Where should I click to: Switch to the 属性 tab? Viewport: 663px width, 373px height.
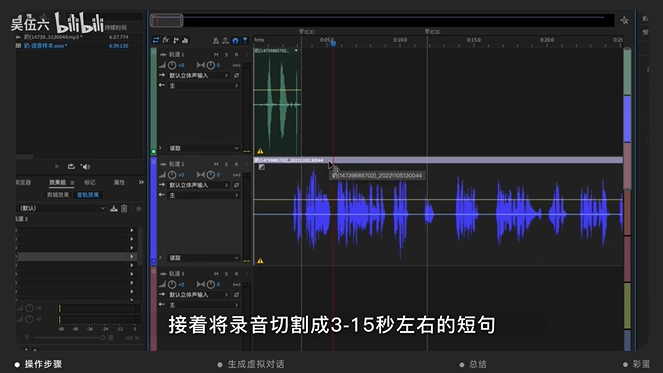tap(119, 182)
